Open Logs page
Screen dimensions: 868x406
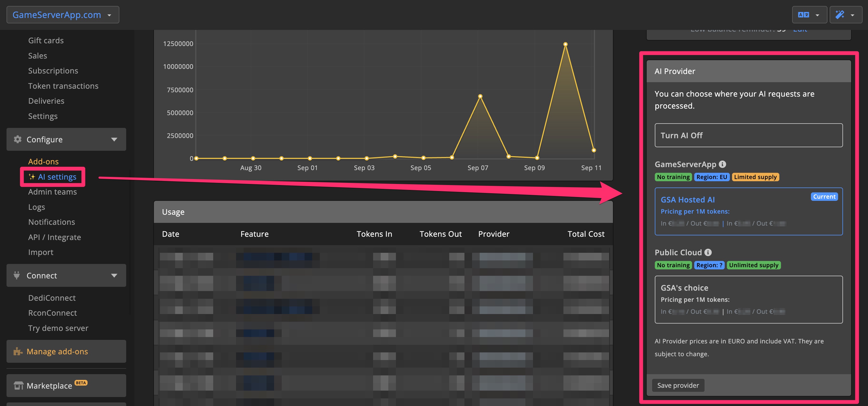[36, 207]
